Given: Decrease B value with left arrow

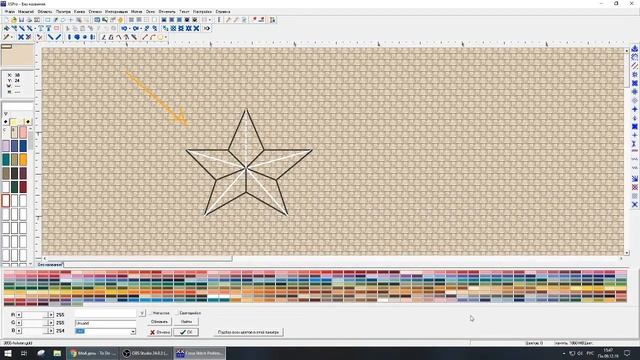Looking at the screenshot, I should [19, 330].
